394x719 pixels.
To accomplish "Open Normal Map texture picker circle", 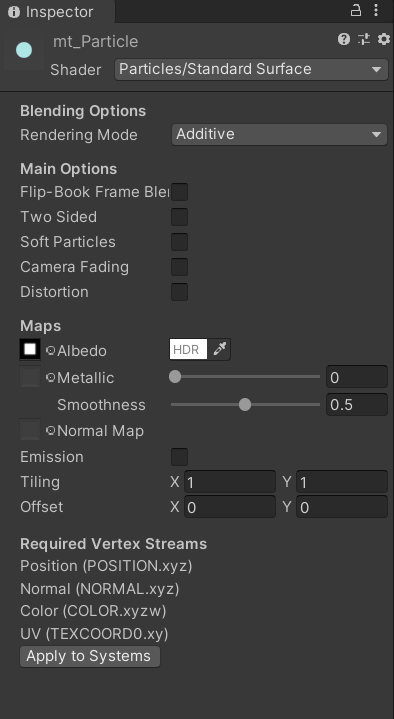I will tap(50, 431).
